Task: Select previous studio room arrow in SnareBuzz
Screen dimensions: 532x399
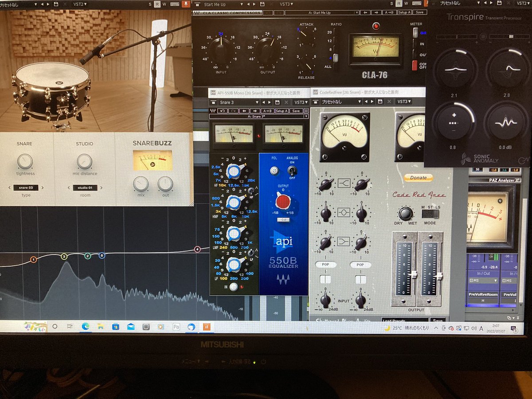Action: click(x=69, y=188)
